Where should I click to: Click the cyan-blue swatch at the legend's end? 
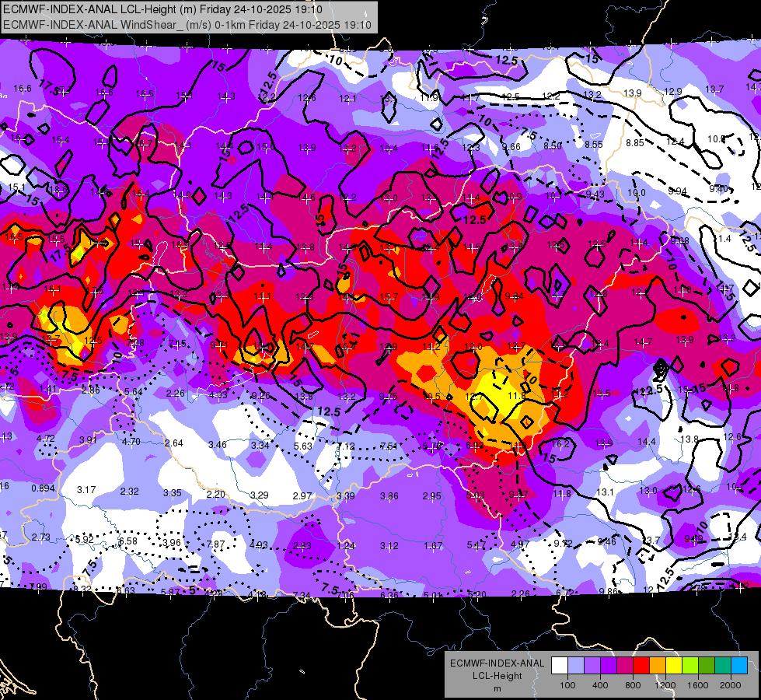740,666
